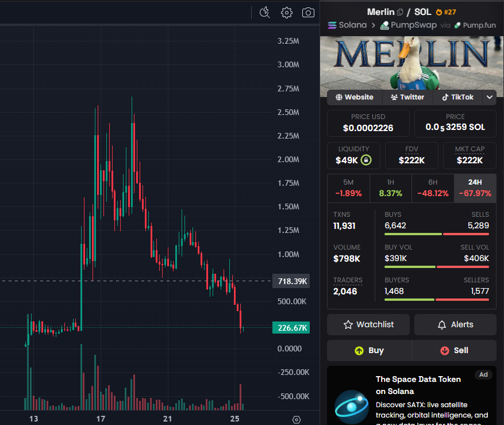Select the 6H price change tab
The width and height of the screenshot is (504, 425).
click(433, 188)
